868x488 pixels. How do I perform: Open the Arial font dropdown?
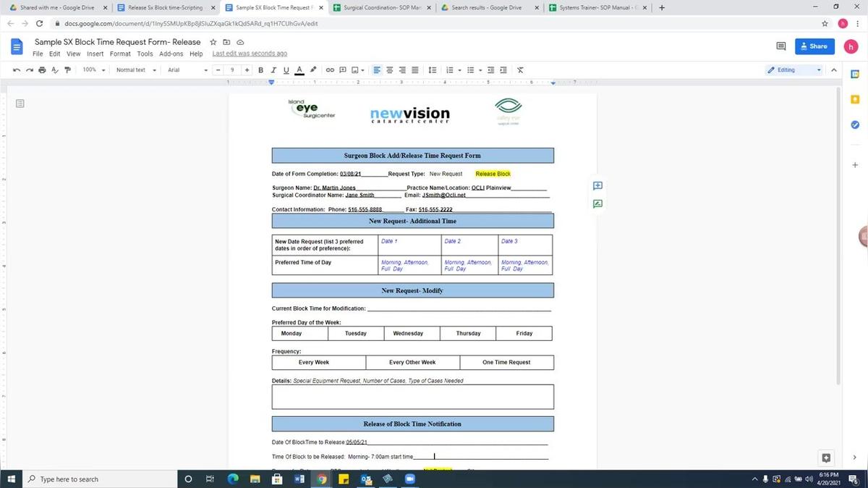pos(184,70)
